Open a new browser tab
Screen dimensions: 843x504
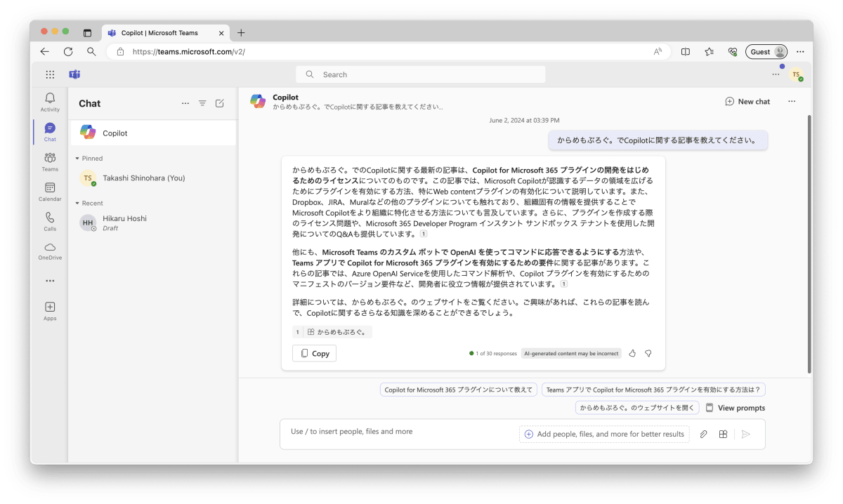(x=242, y=33)
